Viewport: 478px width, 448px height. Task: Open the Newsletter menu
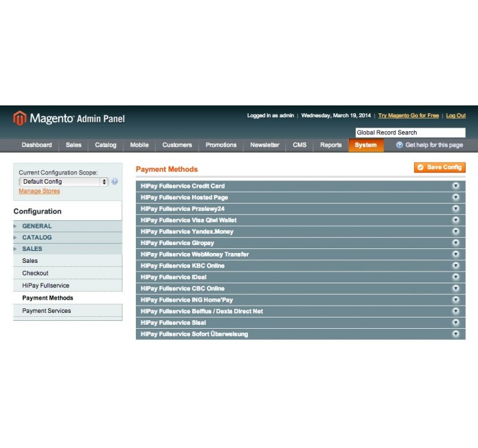click(264, 145)
